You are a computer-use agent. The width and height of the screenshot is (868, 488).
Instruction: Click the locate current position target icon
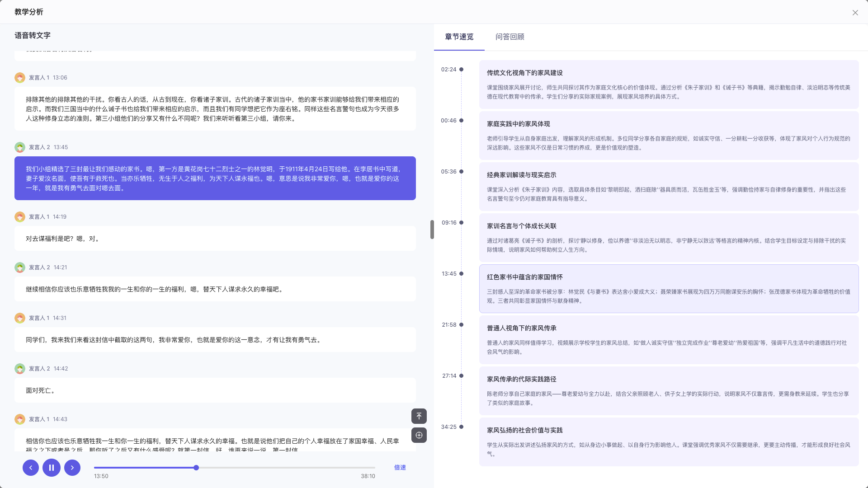coord(419,435)
